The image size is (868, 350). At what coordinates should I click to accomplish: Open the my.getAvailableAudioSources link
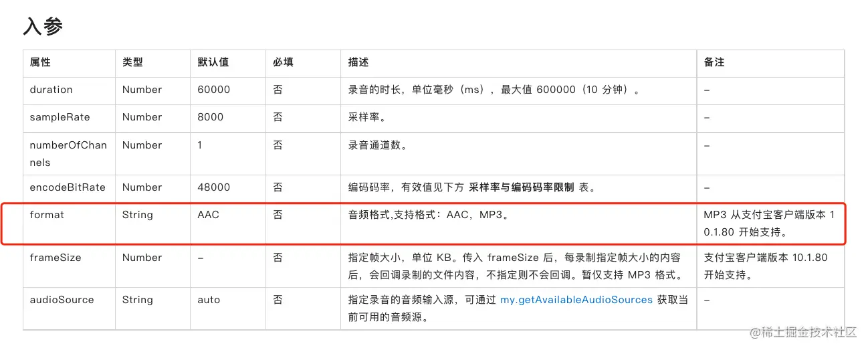coord(576,300)
